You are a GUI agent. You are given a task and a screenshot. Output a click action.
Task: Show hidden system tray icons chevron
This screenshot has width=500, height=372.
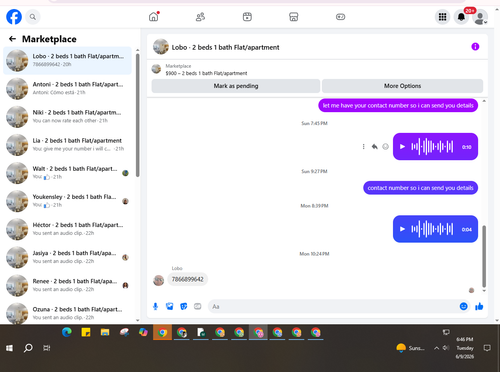[436, 348]
